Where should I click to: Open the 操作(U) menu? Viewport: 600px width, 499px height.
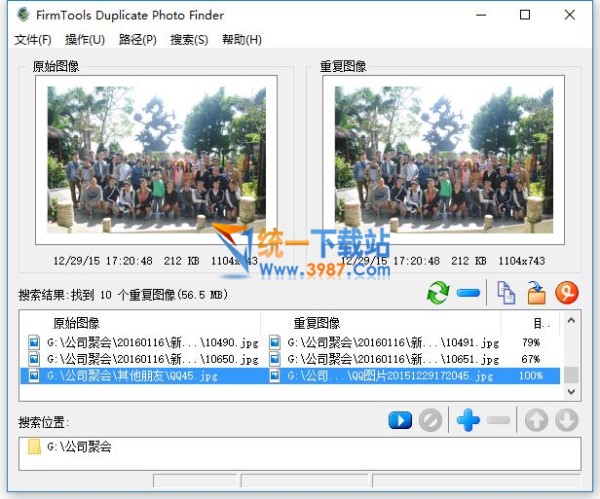[x=85, y=40]
